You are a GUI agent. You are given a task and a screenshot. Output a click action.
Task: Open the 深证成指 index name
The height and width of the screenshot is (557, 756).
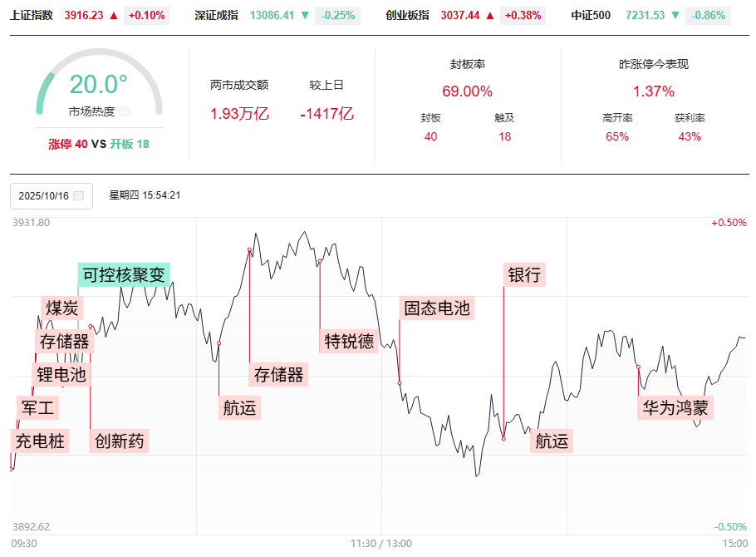[216, 15]
